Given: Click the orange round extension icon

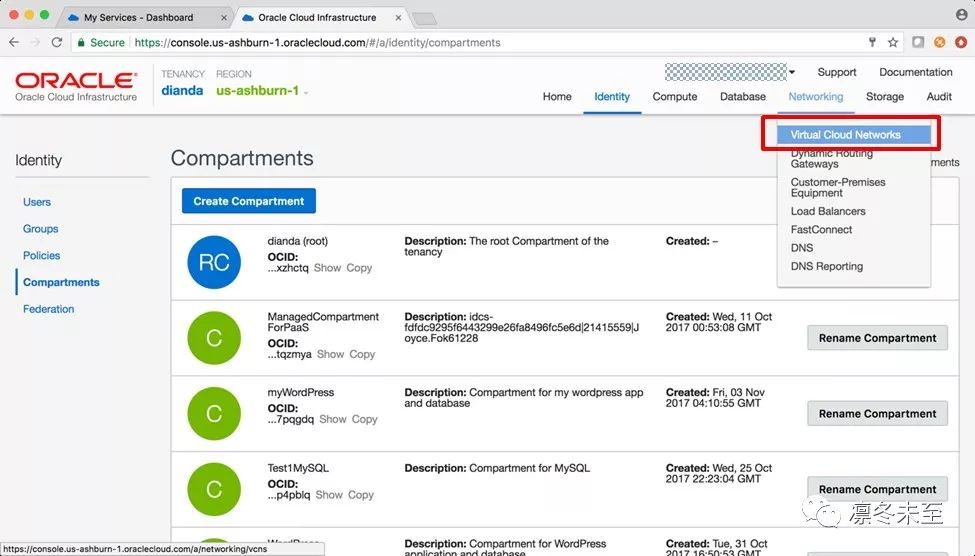Looking at the screenshot, I should point(940,42).
